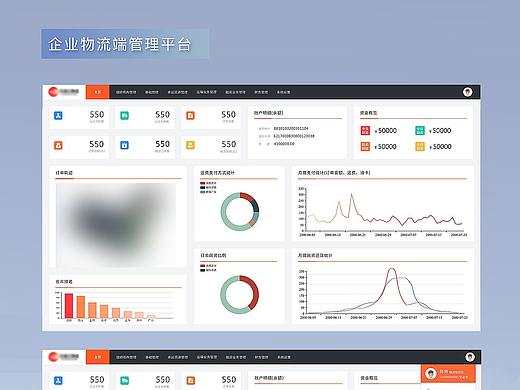Select first menu item right of upper home tab
The image size is (520, 390).
click(x=126, y=92)
